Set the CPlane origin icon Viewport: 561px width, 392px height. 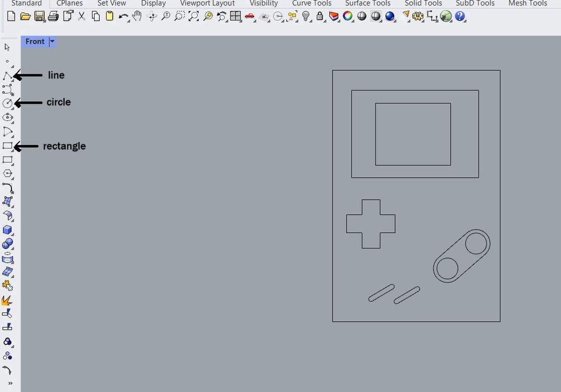264,17
